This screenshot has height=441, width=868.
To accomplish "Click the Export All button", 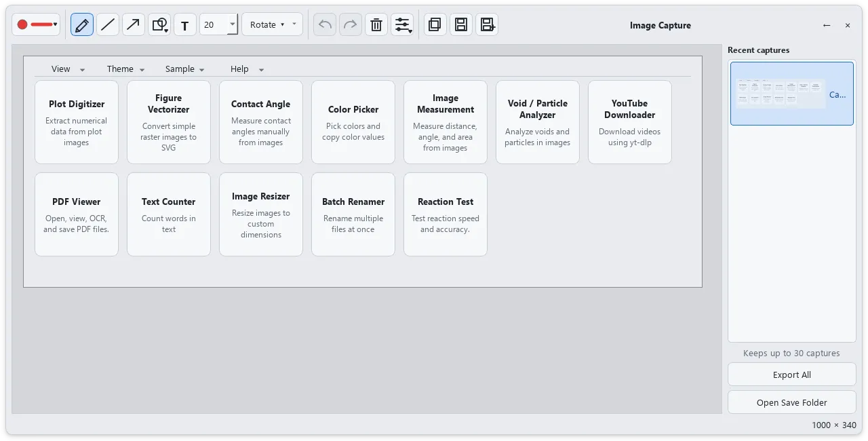I will (792, 375).
